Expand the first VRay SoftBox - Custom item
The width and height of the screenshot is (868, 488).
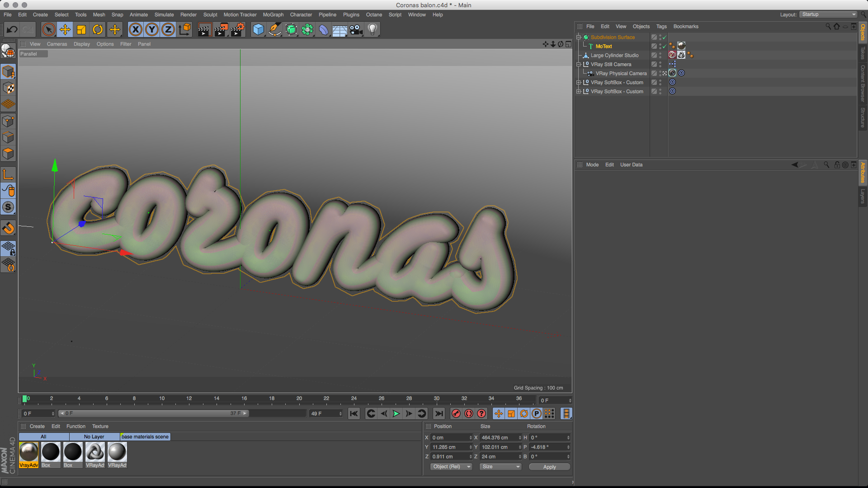(578, 82)
